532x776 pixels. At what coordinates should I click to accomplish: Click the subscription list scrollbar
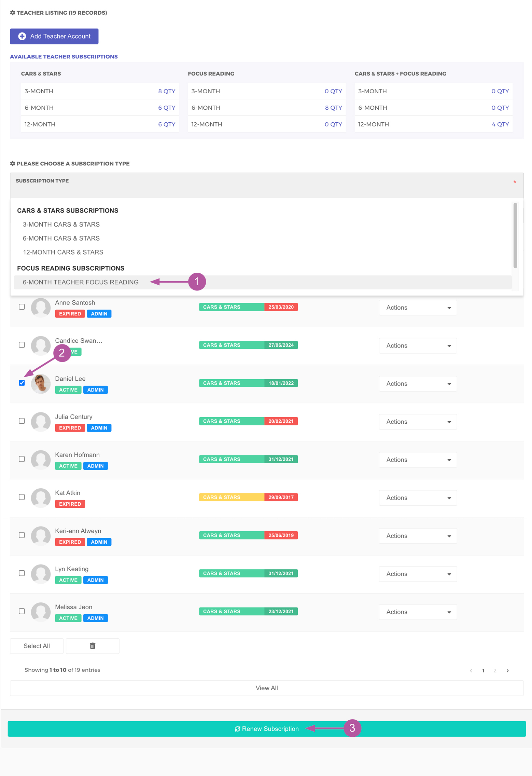(515, 236)
